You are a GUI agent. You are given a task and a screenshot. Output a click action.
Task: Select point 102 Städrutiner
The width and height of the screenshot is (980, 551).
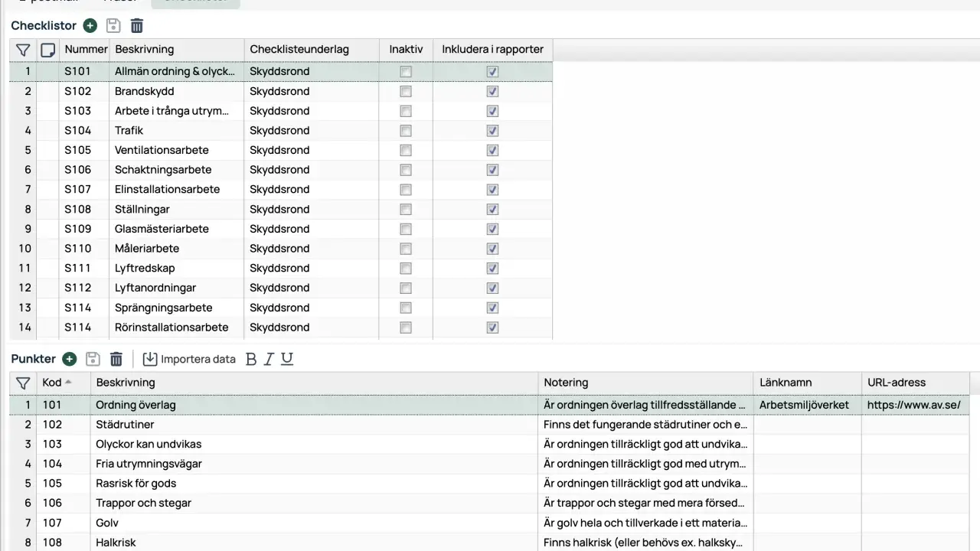[x=489, y=425]
